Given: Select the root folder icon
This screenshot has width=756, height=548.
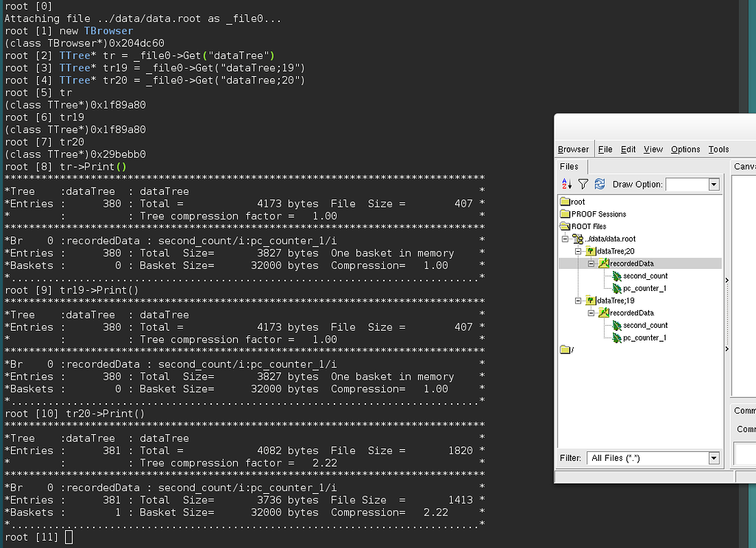Looking at the screenshot, I should point(566,202).
